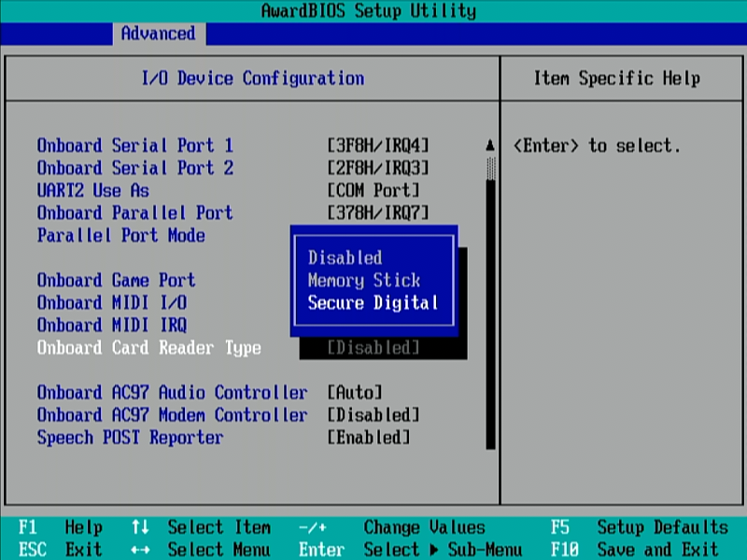
Task: Click the F5 Setup Defaults legend
Action: [640, 527]
